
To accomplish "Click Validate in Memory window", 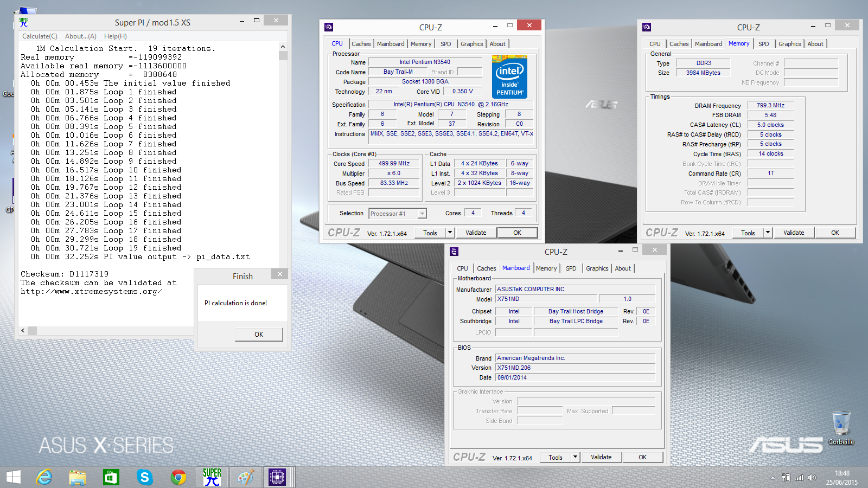I will click(794, 233).
